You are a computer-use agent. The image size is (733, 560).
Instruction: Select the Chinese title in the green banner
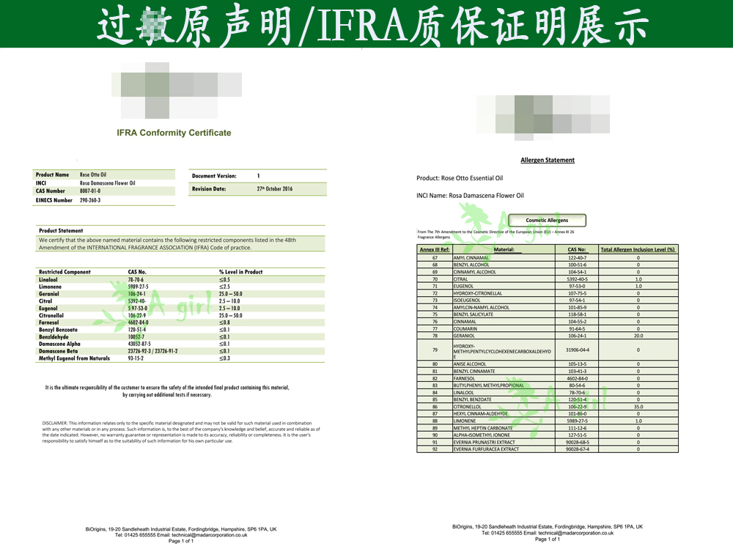click(x=372, y=26)
